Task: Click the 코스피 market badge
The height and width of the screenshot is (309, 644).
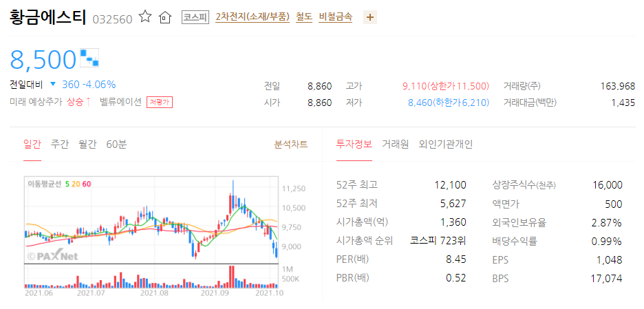Action: coord(195,17)
